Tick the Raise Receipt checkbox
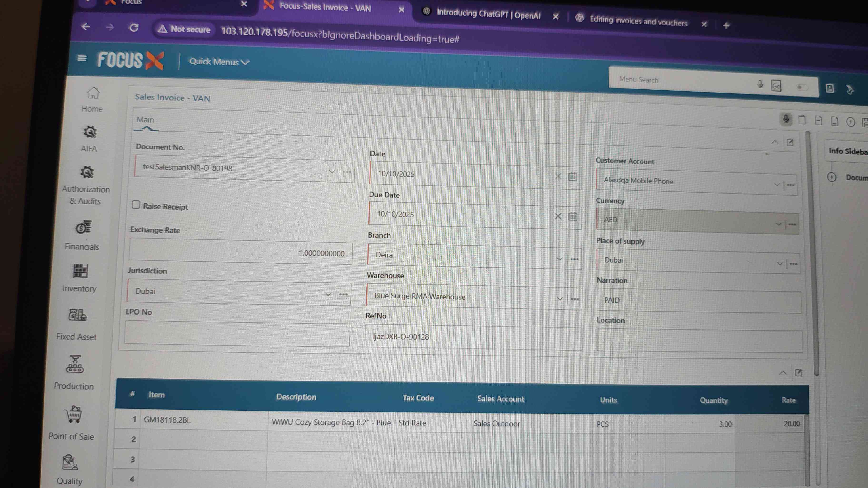 (136, 205)
